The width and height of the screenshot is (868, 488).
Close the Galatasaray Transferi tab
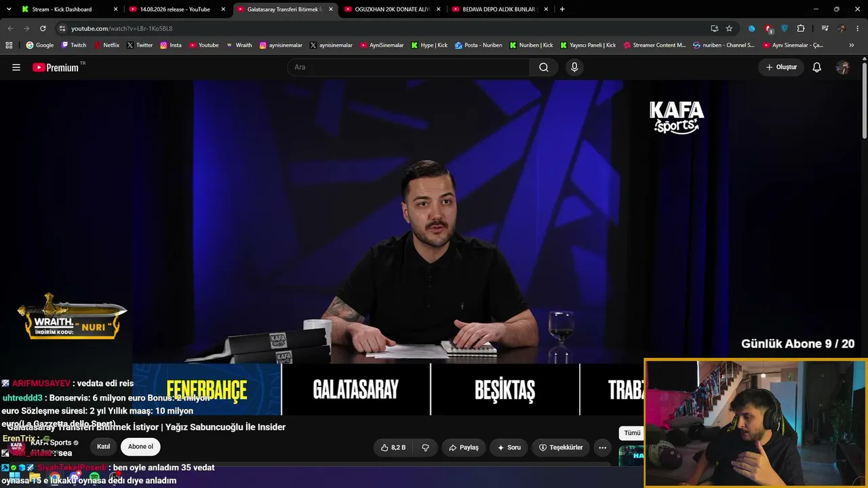pos(331,9)
